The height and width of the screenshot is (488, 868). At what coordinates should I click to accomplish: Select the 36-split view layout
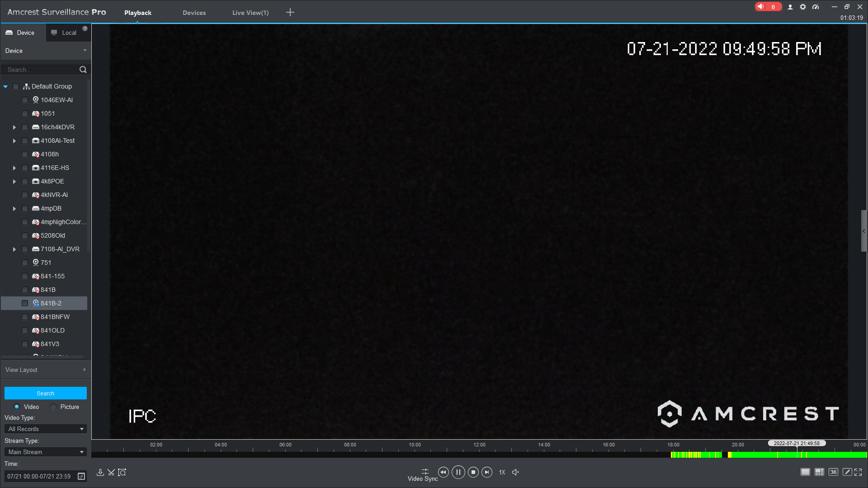click(x=833, y=472)
